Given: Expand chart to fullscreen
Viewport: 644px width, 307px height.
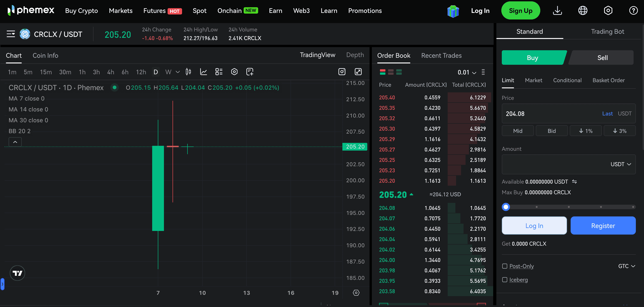Looking at the screenshot, I should pos(358,72).
